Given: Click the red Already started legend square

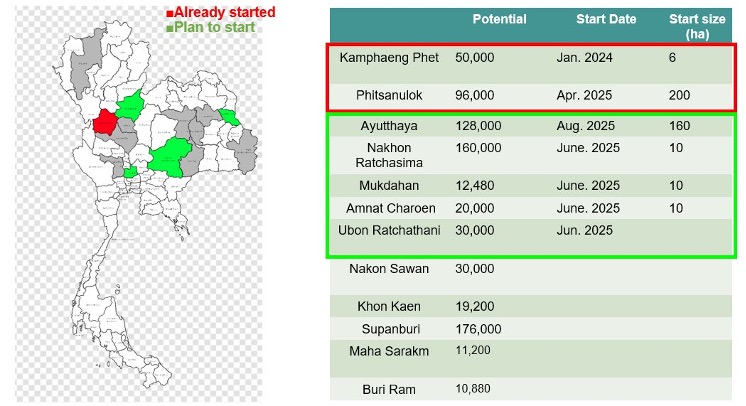Looking at the screenshot, I should point(169,14).
